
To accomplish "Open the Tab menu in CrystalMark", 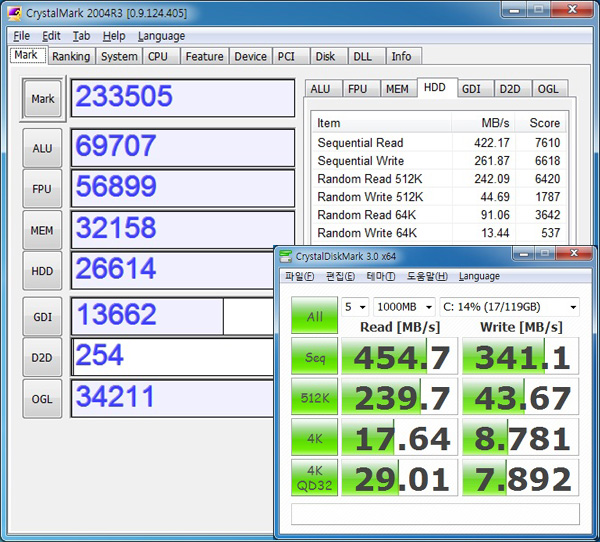I will pos(82,36).
